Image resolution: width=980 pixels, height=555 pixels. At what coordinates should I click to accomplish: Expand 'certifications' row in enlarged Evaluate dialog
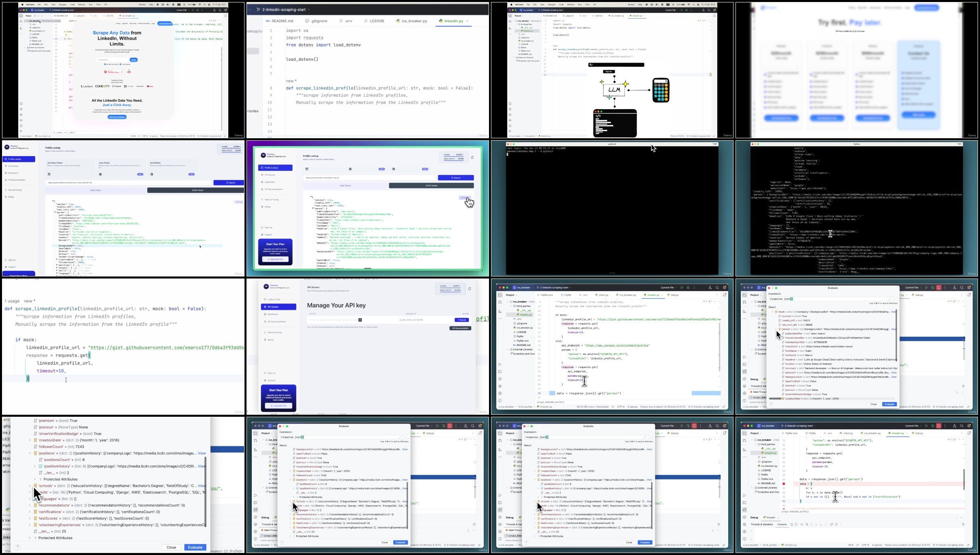pyautogui.click(x=30, y=512)
